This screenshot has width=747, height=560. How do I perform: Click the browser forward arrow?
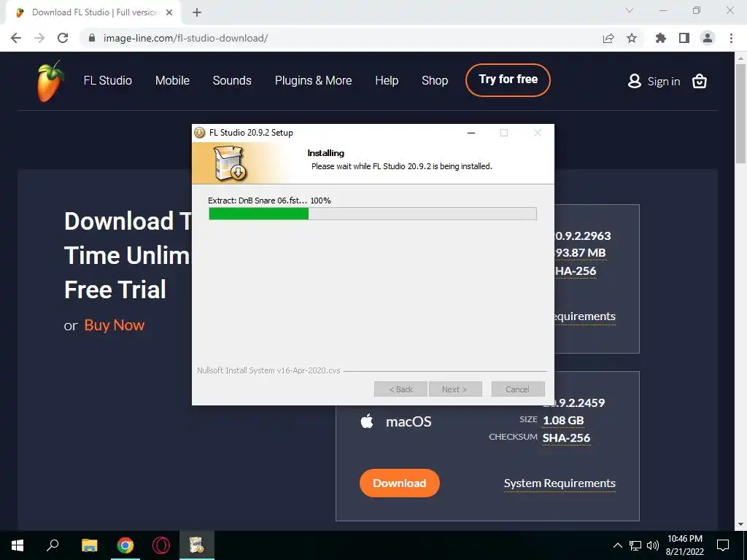click(39, 38)
